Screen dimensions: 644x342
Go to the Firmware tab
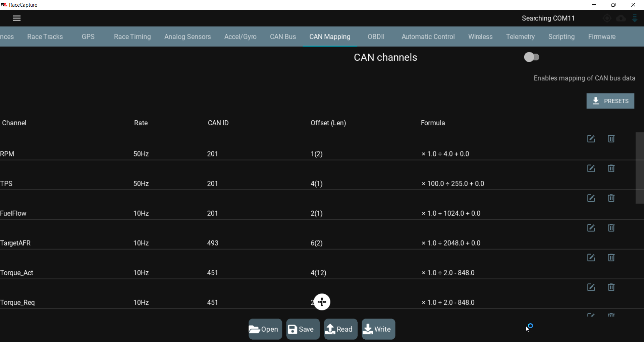tap(602, 37)
